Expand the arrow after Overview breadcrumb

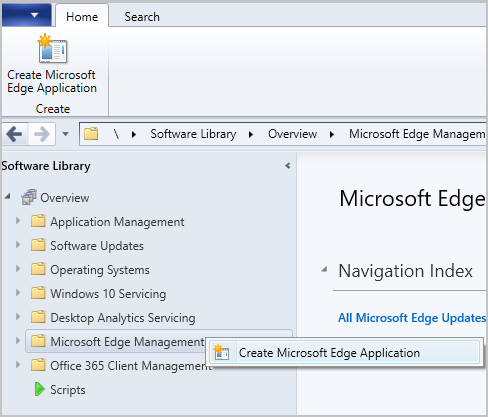tap(332, 134)
